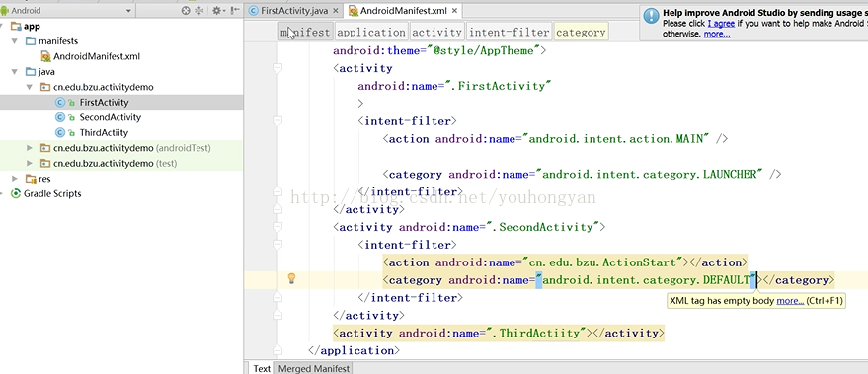Expand the res folder arrow
Screen dimensions: 868x374
(15, 179)
